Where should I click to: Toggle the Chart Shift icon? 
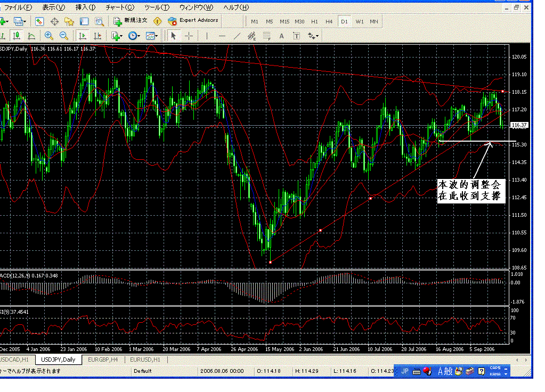(x=97, y=36)
